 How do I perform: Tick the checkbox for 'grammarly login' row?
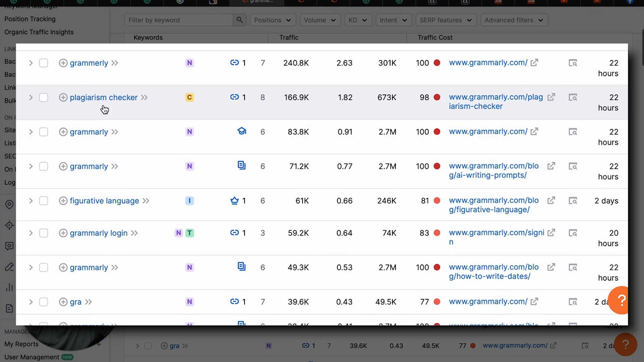pos(44,233)
